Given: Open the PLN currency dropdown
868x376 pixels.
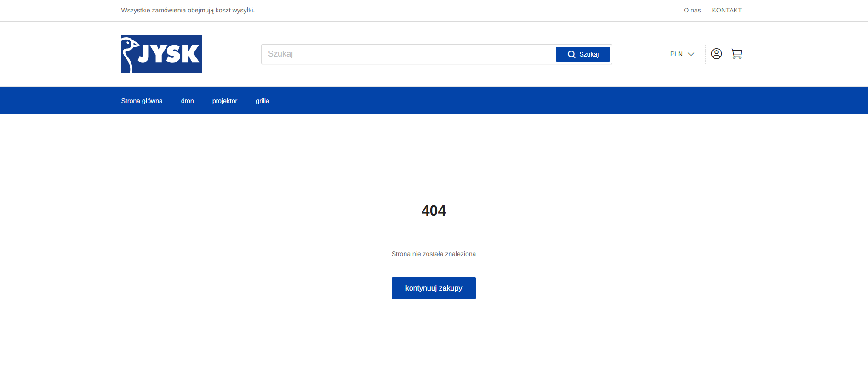Looking at the screenshot, I should pyautogui.click(x=682, y=54).
